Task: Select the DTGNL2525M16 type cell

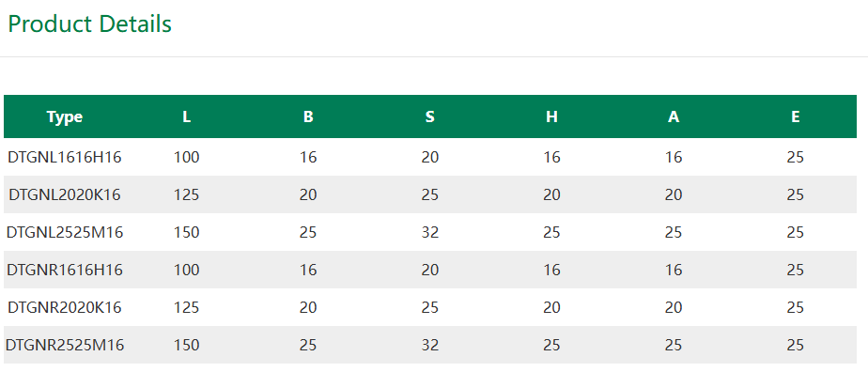Action: pos(65,233)
